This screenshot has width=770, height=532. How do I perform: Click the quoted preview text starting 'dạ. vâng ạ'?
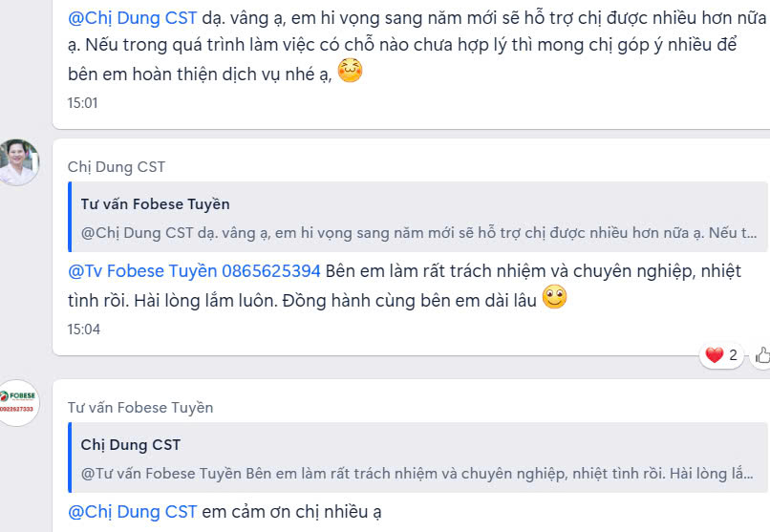[418, 233]
